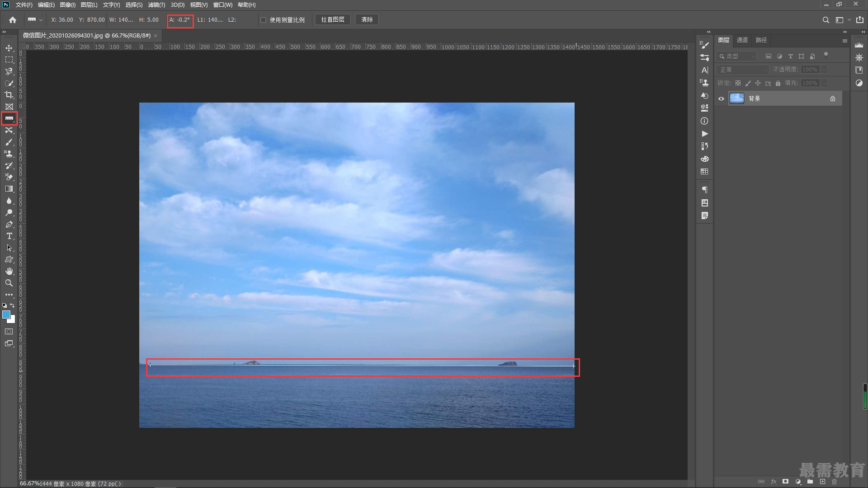Open the 文件(F) menu
Screen dimensions: 868x488
(24, 5)
